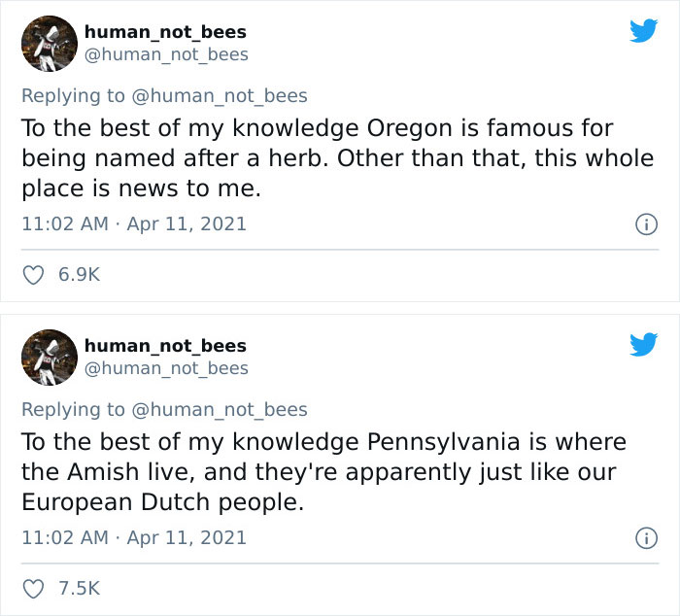
Task: Click the Twitter bird icon in the Oregon tweet
Action: click(x=643, y=31)
